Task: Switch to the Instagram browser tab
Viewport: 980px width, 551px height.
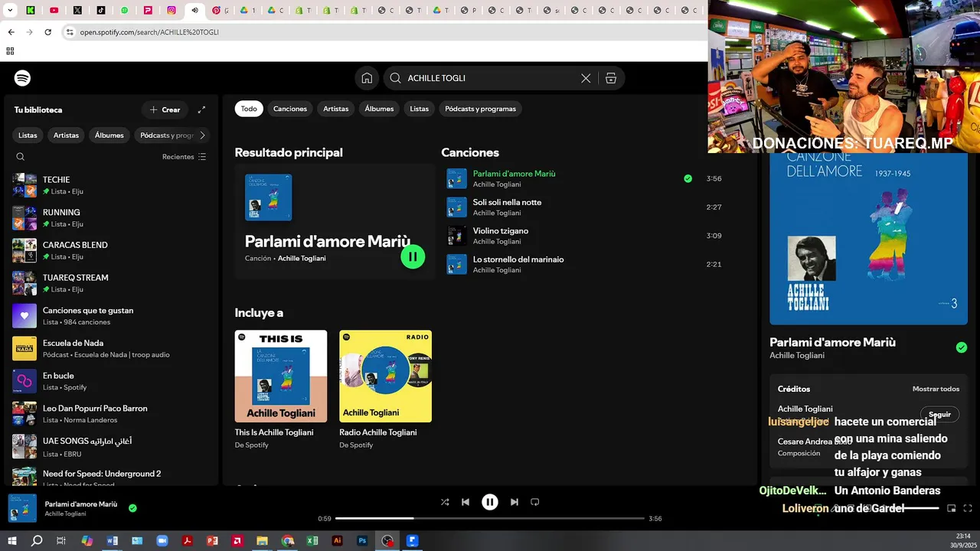Action: point(171,11)
